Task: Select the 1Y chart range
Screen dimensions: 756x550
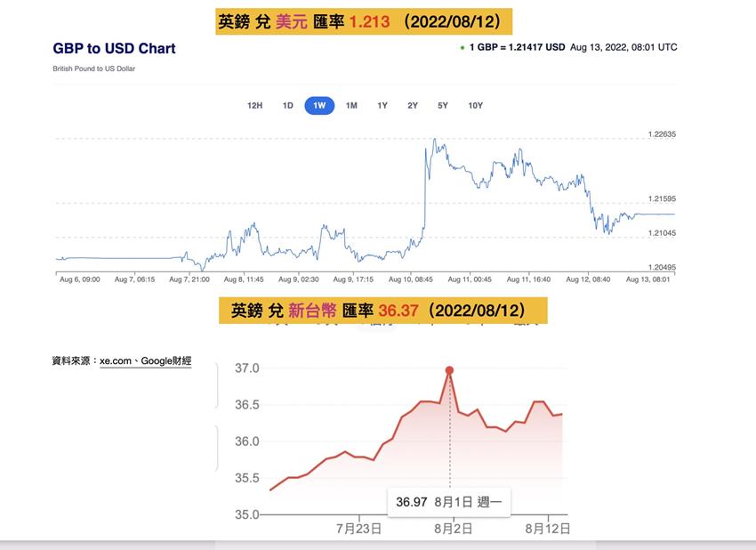Action: click(382, 106)
